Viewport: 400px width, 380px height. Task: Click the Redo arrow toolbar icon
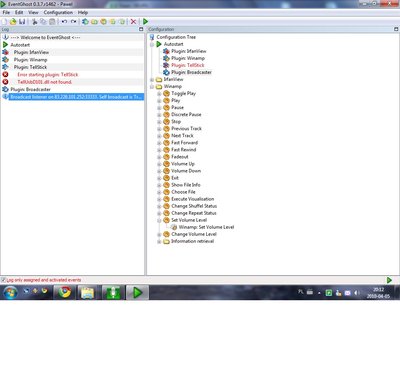pos(73,22)
